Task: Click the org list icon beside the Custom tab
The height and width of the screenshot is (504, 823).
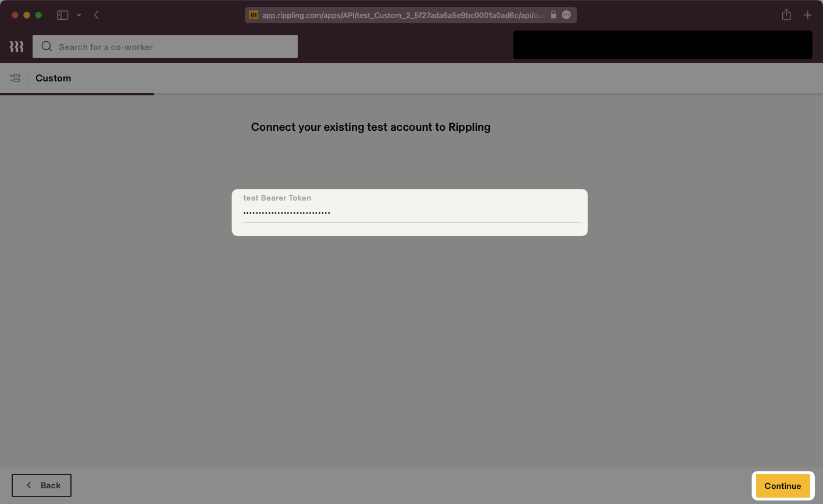Action: click(15, 77)
